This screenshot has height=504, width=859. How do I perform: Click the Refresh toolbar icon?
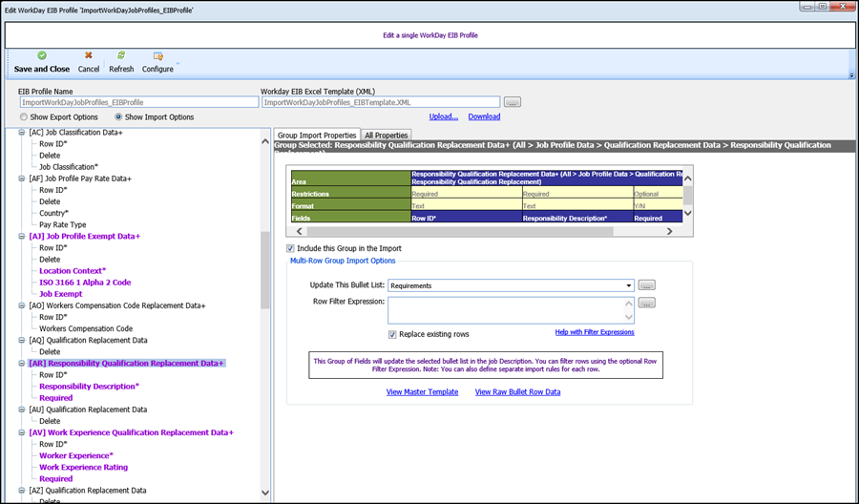point(121,55)
